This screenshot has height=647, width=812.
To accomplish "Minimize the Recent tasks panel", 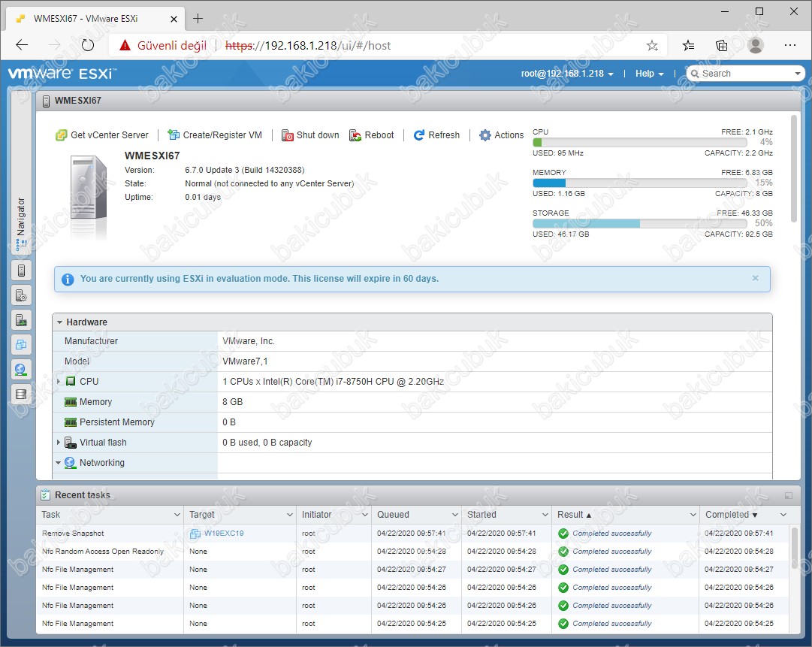I will (788, 496).
